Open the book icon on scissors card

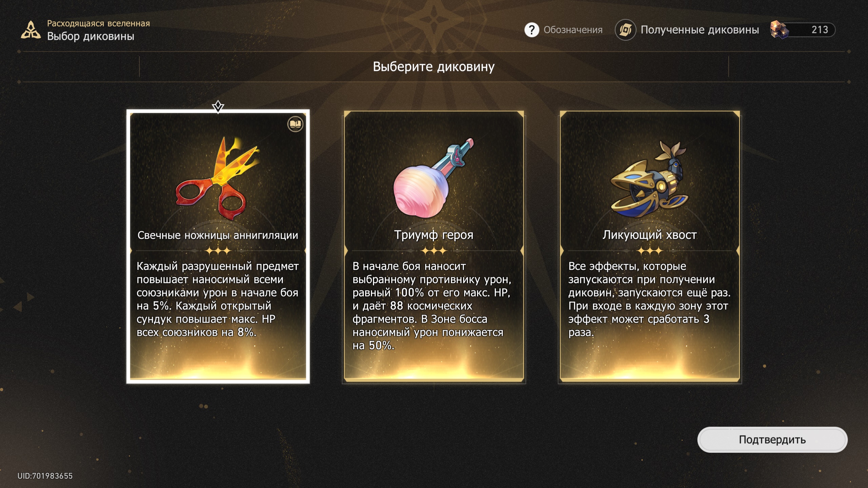tap(295, 124)
